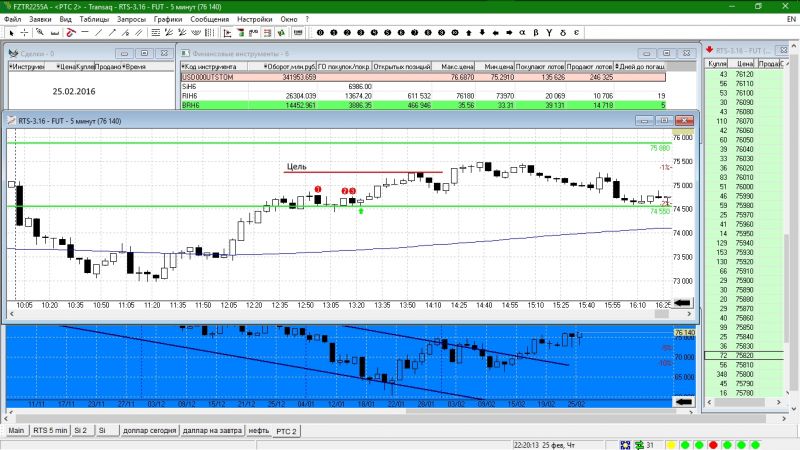800x450 pixels.
Task: Insert the beta symbol marker
Action: [x=536, y=33]
